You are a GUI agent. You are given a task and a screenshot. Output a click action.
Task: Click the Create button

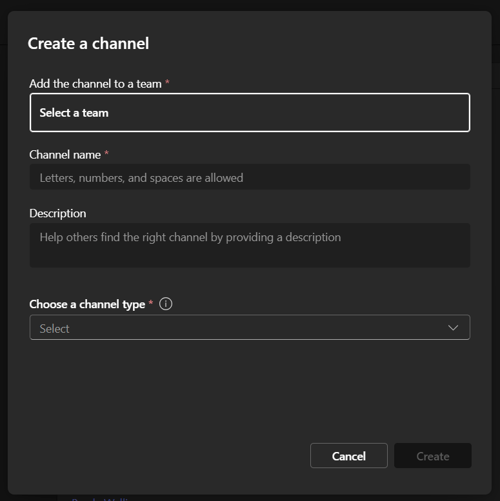pos(433,456)
